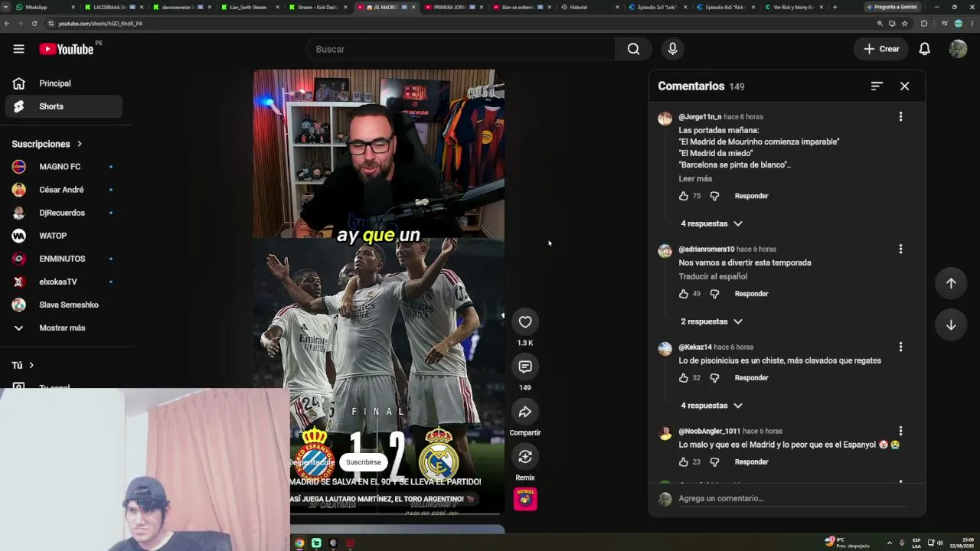Expand the Tú section
The height and width of the screenshot is (551, 980).
[x=23, y=365]
